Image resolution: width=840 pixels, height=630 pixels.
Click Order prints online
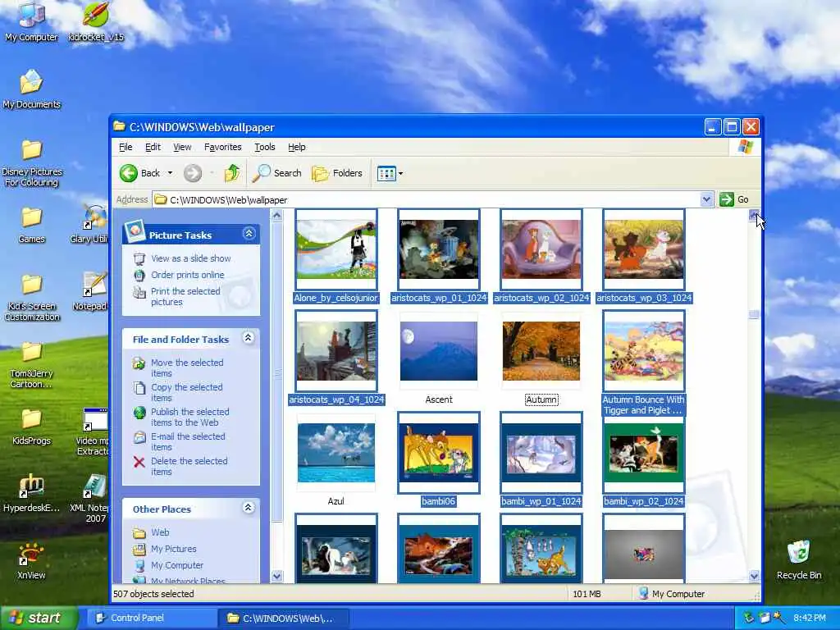tap(188, 275)
